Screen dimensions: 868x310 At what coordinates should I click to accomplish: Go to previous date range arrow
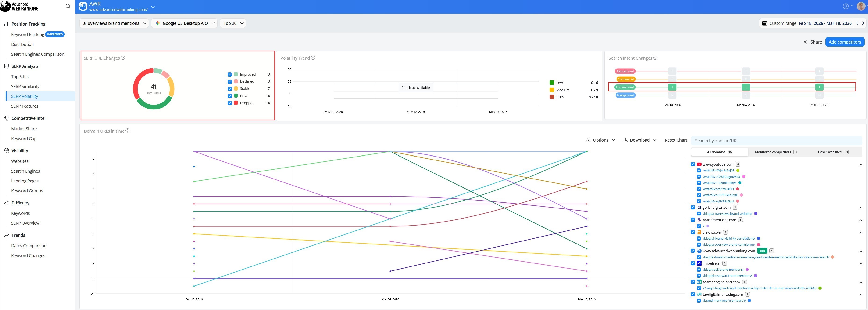click(857, 23)
